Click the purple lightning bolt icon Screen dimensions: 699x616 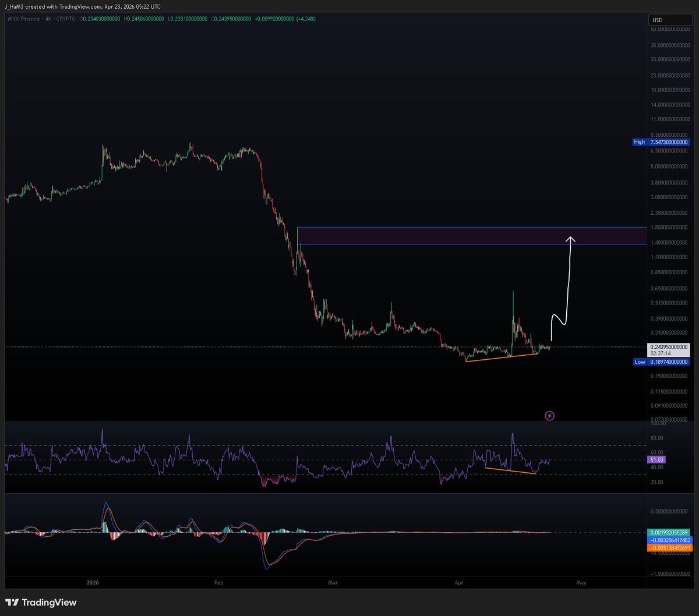(549, 416)
